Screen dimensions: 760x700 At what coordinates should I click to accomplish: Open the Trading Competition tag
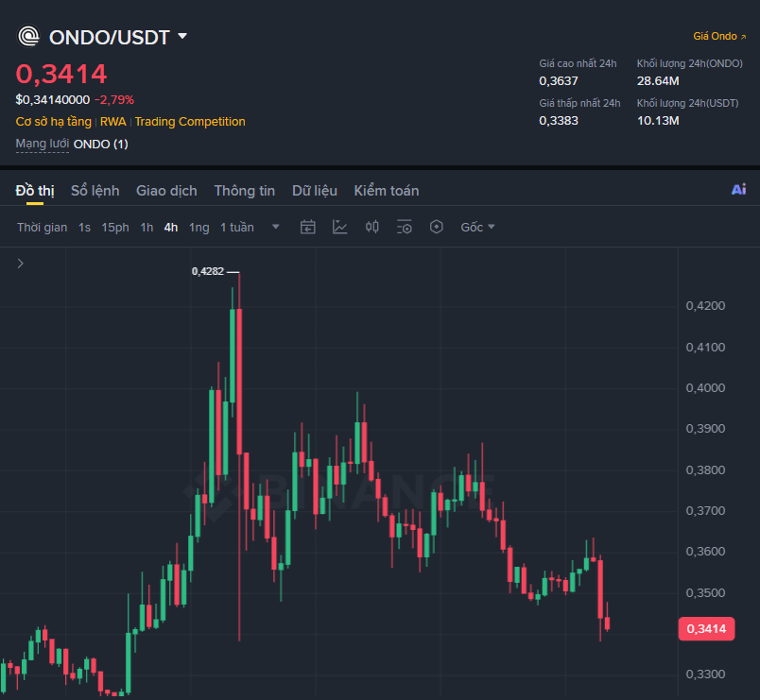190,122
